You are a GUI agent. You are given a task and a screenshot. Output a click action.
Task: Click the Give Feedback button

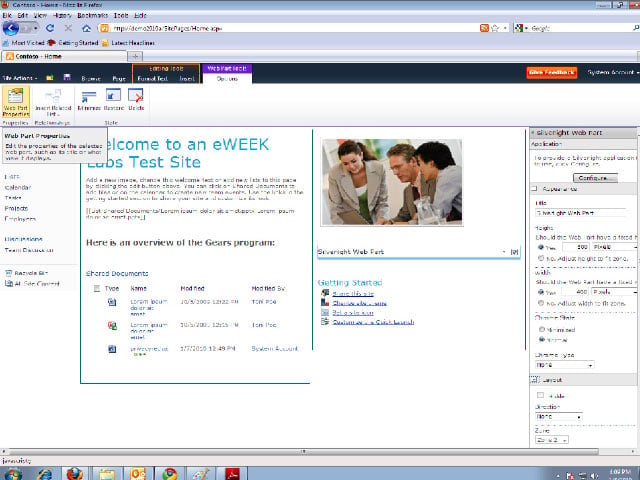(x=552, y=73)
